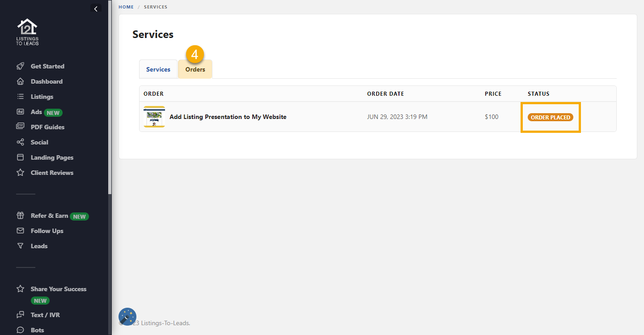Click the Leads funnel icon
644x335 pixels.
pos(20,246)
